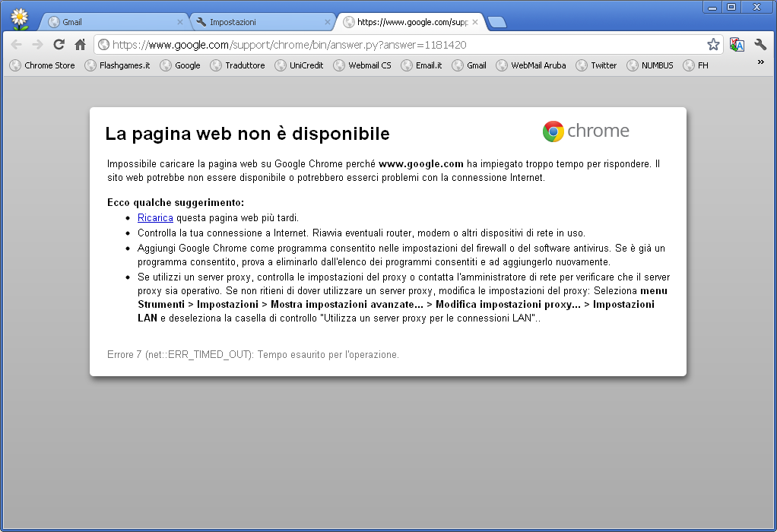Minimize the Chrome window
This screenshot has width=777, height=532.
(x=712, y=8)
